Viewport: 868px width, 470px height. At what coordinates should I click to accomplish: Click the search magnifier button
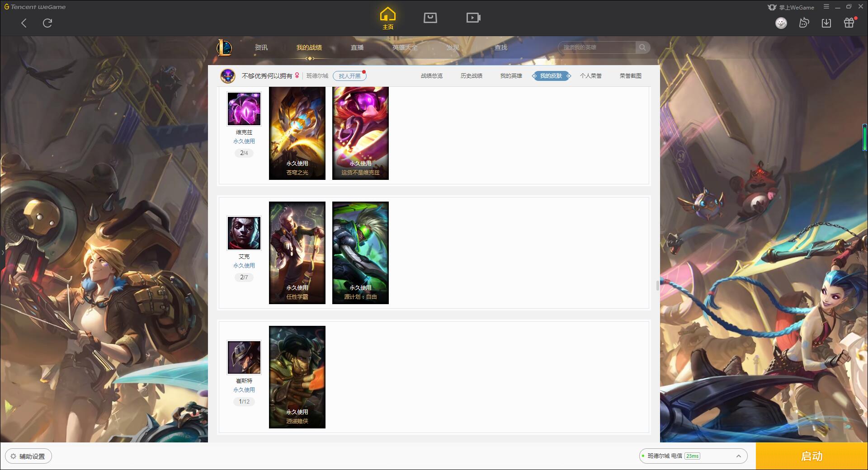click(x=642, y=47)
